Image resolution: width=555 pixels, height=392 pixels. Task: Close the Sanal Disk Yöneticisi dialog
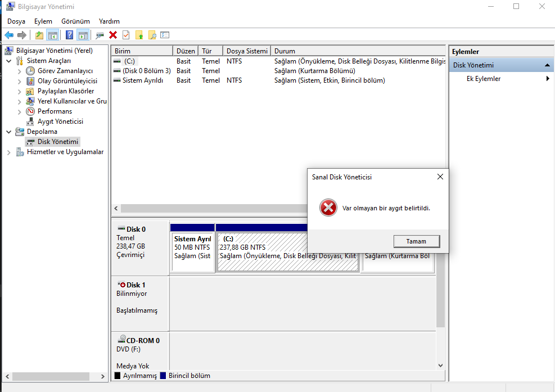coord(440,177)
